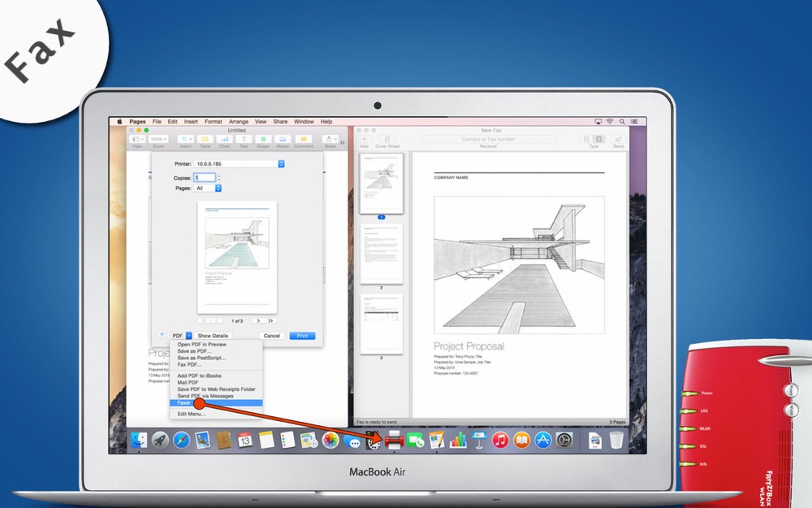Select page 1 thumbnail in New Fax sidebar
Viewport: 812px width, 508px height.
tap(382, 184)
